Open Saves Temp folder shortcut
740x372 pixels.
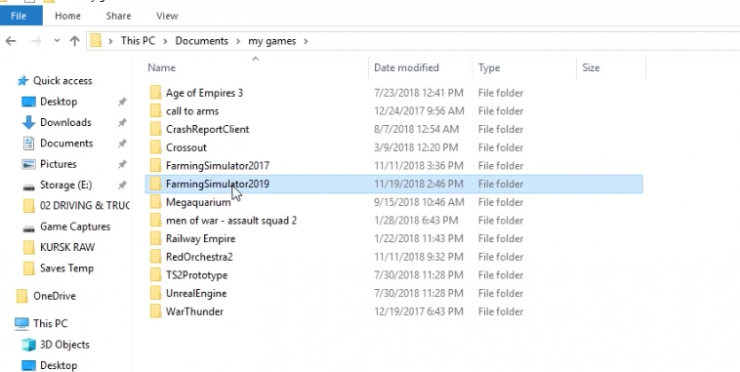(x=67, y=268)
